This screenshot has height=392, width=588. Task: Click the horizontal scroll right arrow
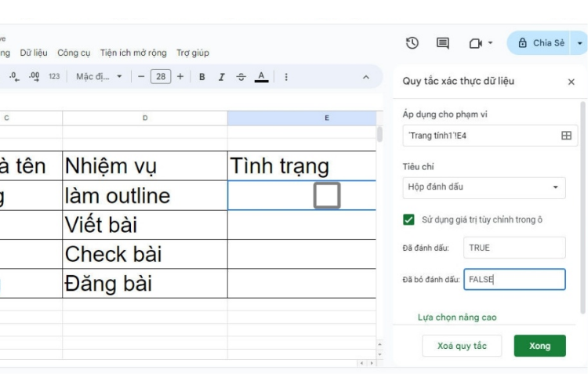point(372,363)
